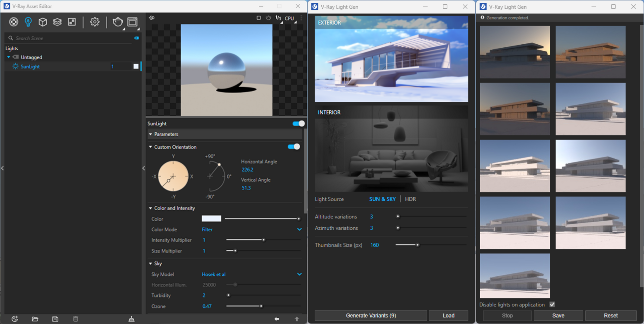The image size is (644, 324).
Task: Click the square stop preview icon
Action: click(259, 18)
